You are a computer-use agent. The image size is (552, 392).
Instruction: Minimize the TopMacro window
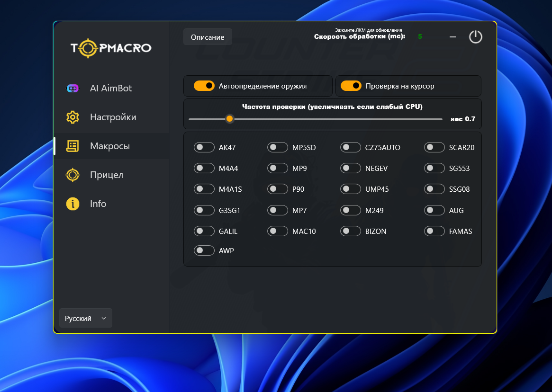coord(452,37)
